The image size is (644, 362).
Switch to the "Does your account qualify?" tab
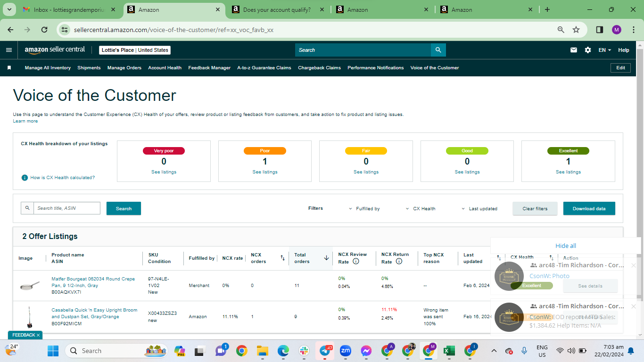click(x=277, y=9)
